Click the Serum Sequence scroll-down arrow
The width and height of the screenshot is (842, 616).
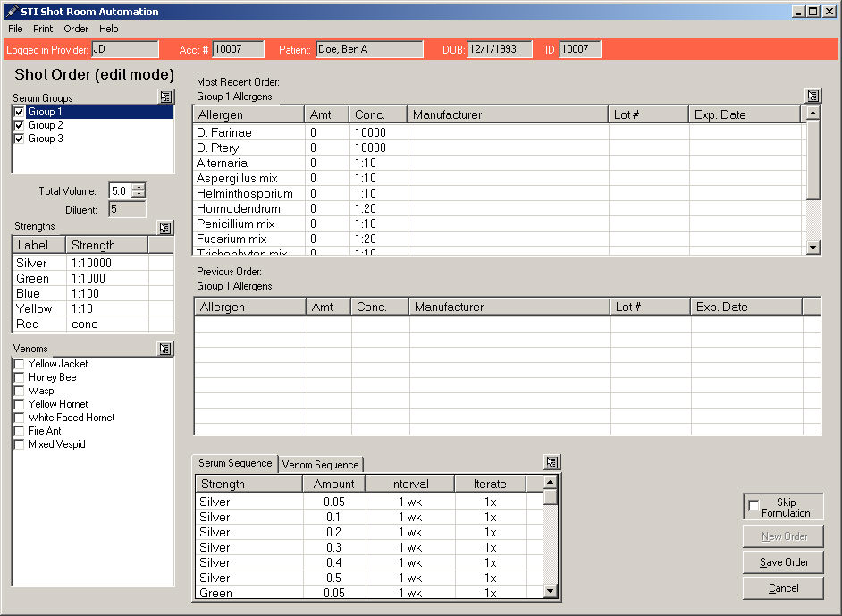551,591
